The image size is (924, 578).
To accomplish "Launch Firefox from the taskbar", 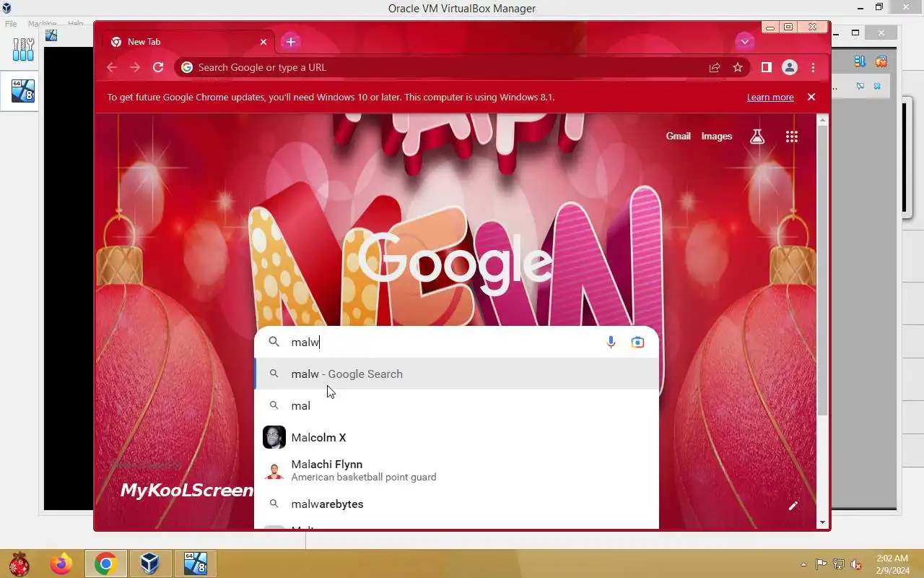I will tap(61, 564).
